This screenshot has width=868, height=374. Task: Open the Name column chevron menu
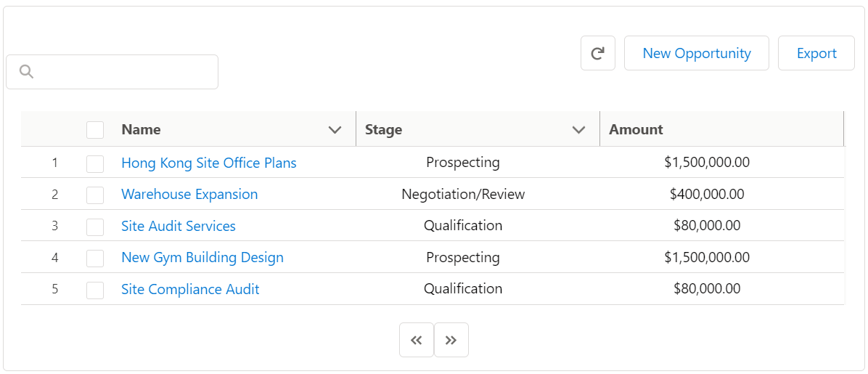335,130
